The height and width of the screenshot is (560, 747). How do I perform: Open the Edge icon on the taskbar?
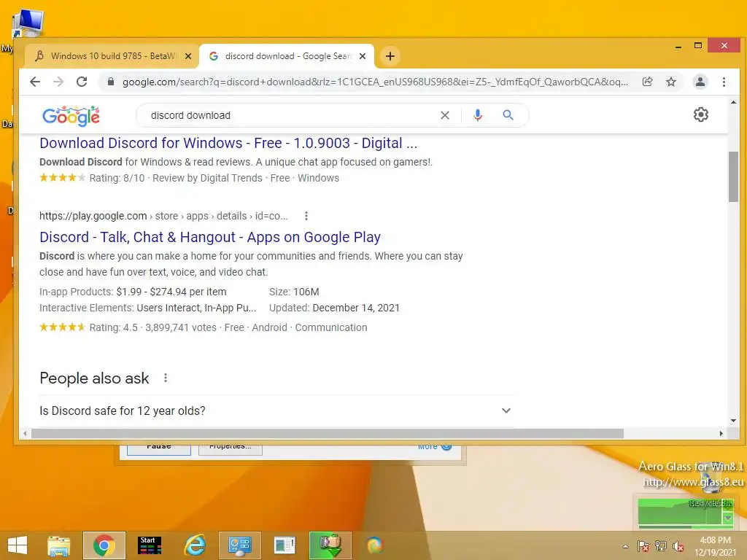click(375, 545)
